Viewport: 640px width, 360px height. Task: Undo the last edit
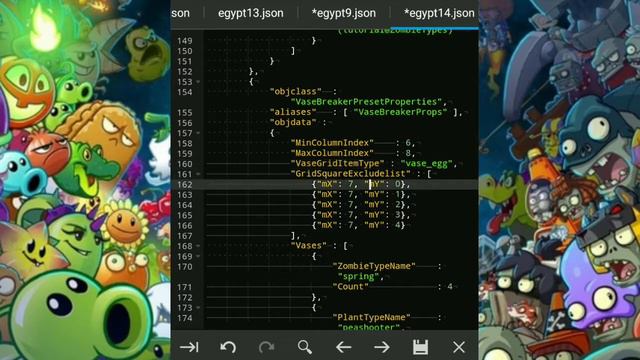228,347
